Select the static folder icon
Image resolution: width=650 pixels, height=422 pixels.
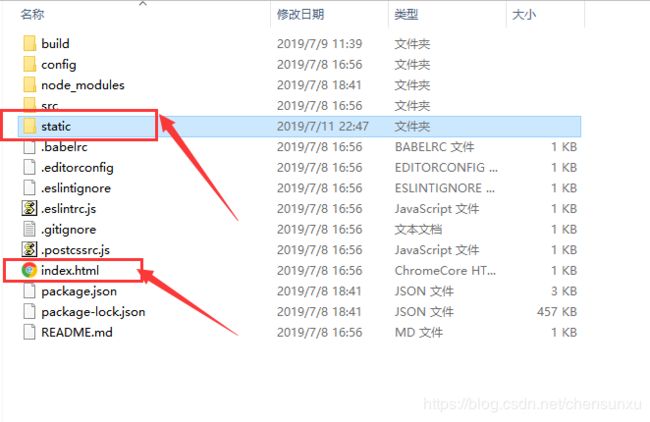tap(29, 126)
